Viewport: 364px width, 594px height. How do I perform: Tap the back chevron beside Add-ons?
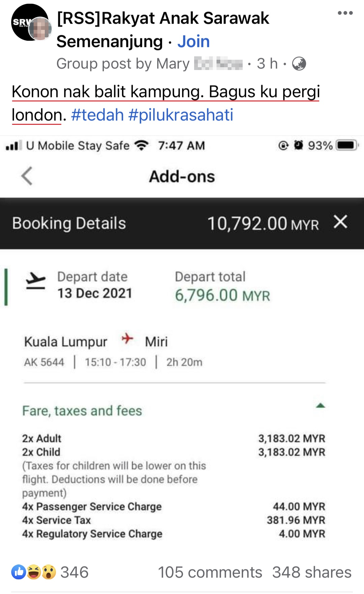click(x=27, y=176)
